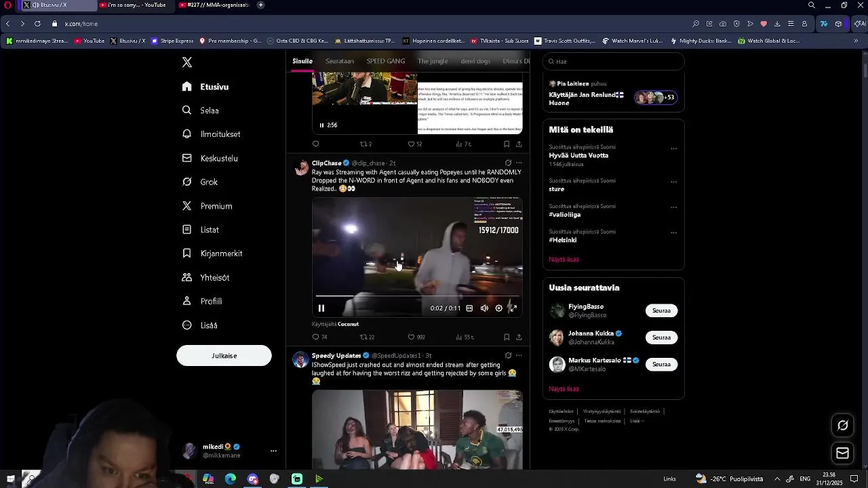Bookmark the top post above ClipChase
Image resolution: width=868 pixels, height=488 pixels.
tap(507, 144)
